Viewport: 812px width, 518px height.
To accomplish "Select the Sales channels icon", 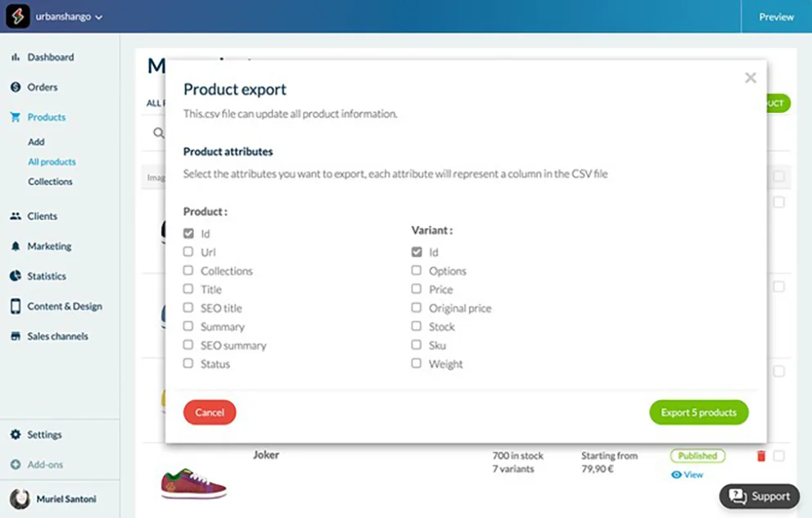I will tap(15, 336).
